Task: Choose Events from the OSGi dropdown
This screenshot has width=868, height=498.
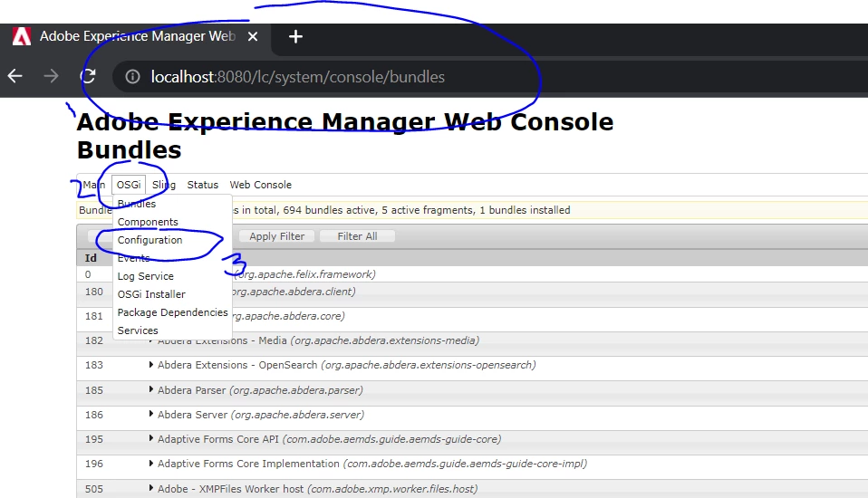Action: click(133, 258)
